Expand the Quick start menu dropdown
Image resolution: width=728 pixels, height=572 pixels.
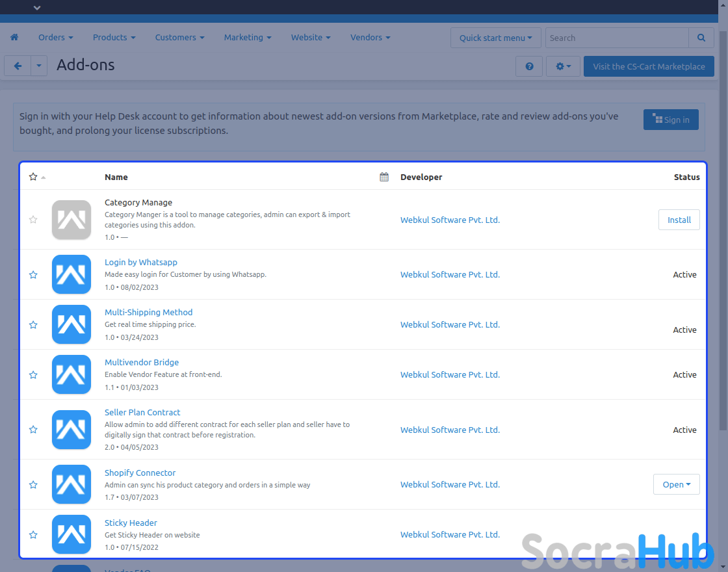pos(495,38)
